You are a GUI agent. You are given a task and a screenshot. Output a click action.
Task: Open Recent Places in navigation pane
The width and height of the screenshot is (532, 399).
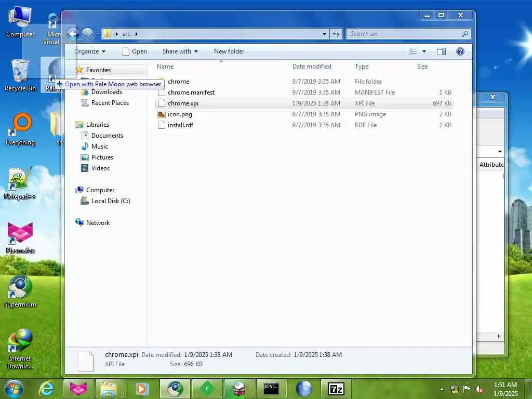click(x=110, y=103)
